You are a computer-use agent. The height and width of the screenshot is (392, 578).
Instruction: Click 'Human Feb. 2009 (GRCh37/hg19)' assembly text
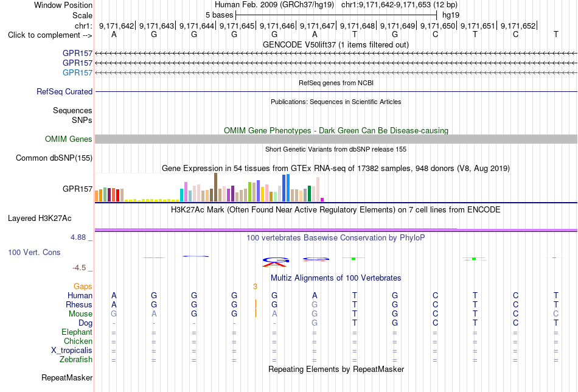click(x=274, y=5)
